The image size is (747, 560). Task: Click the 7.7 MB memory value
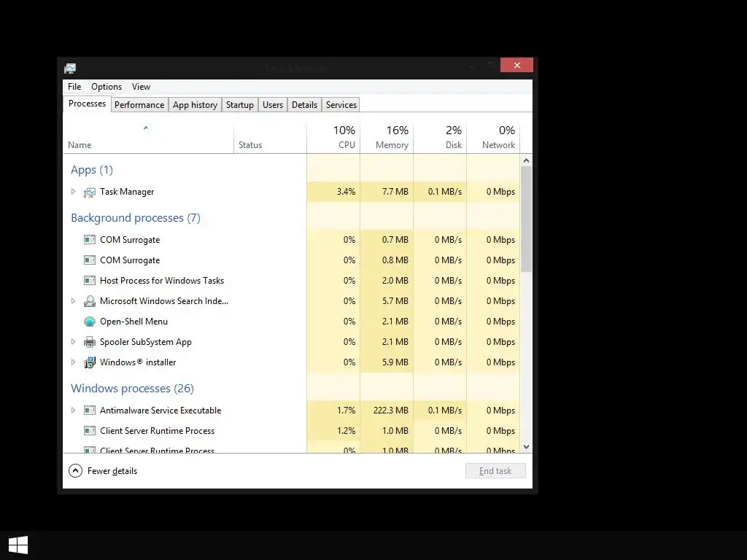[395, 192]
